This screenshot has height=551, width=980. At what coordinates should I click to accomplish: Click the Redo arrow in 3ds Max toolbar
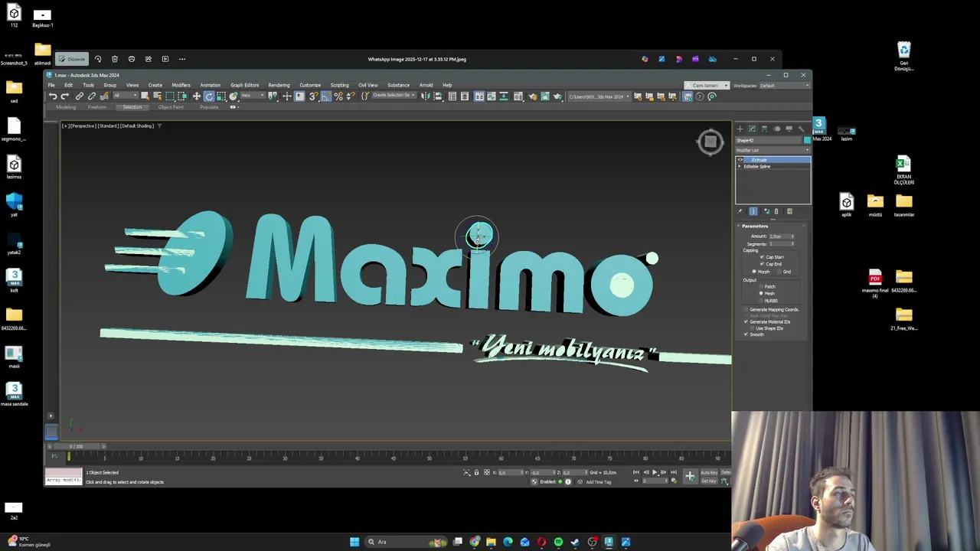pos(64,96)
